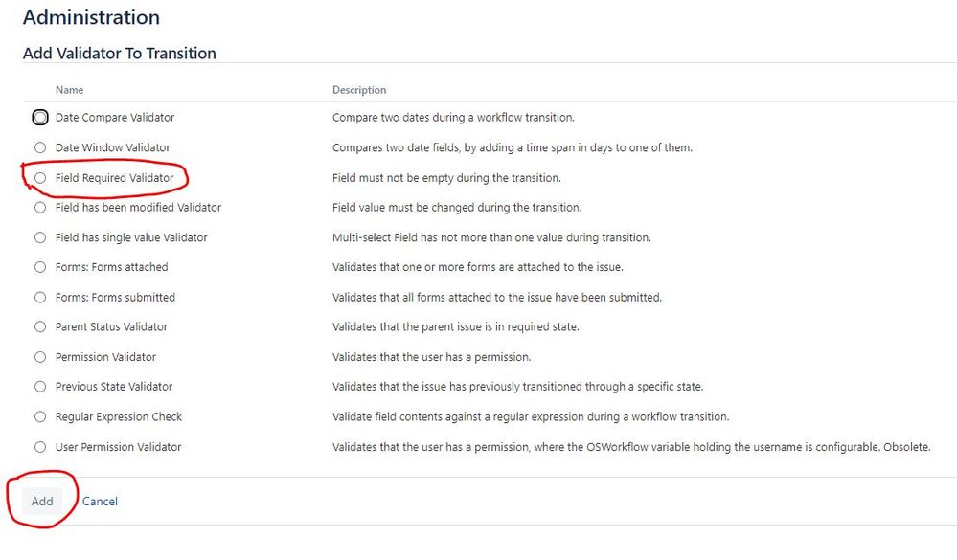Select the Forms: Forms attached radio button
The width and height of the screenshot is (957, 560).
pyautogui.click(x=40, y=267)
